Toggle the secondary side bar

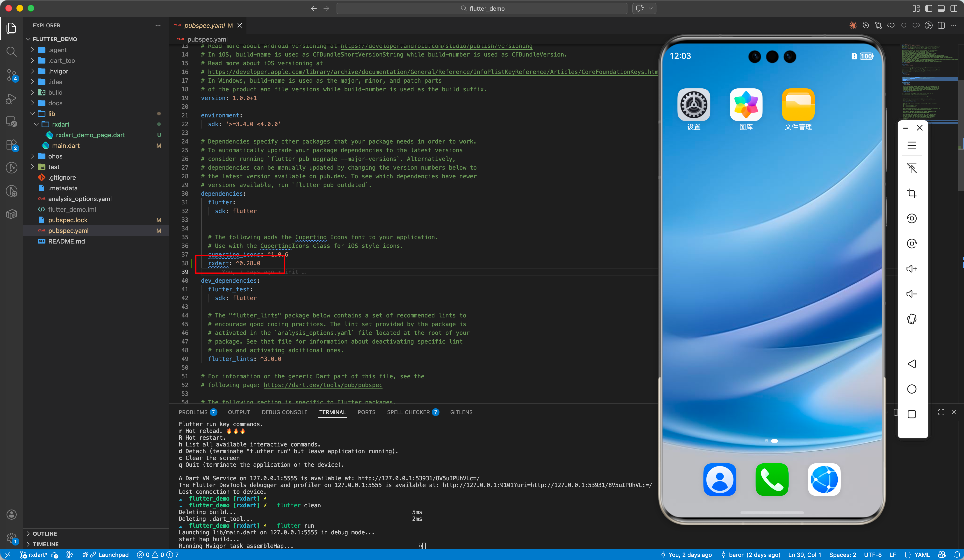click(954, 8)
